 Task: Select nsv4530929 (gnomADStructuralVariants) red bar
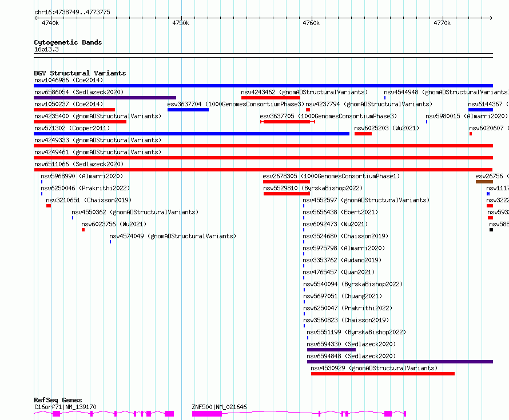click(x=383, y=374)
